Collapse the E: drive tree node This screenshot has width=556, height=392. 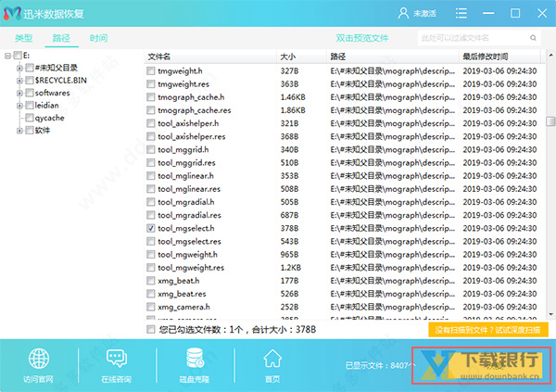pyautogui.click(x=7, y=56)
